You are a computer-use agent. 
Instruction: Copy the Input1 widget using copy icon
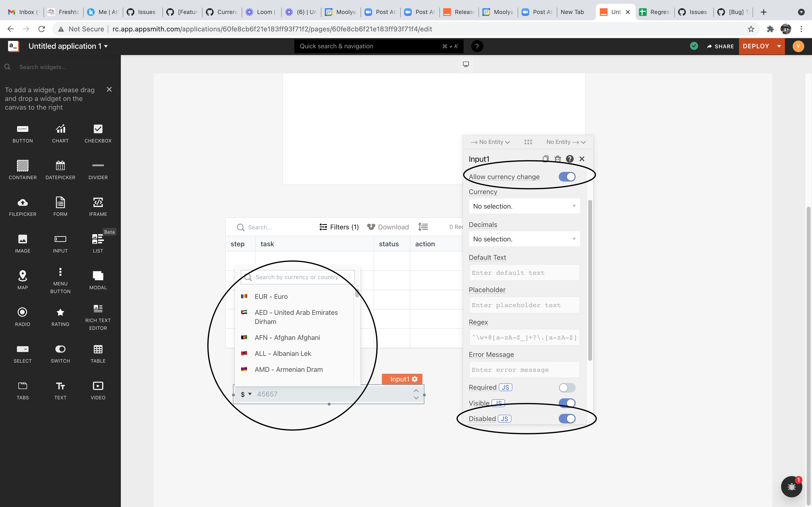tap(546, 159)
